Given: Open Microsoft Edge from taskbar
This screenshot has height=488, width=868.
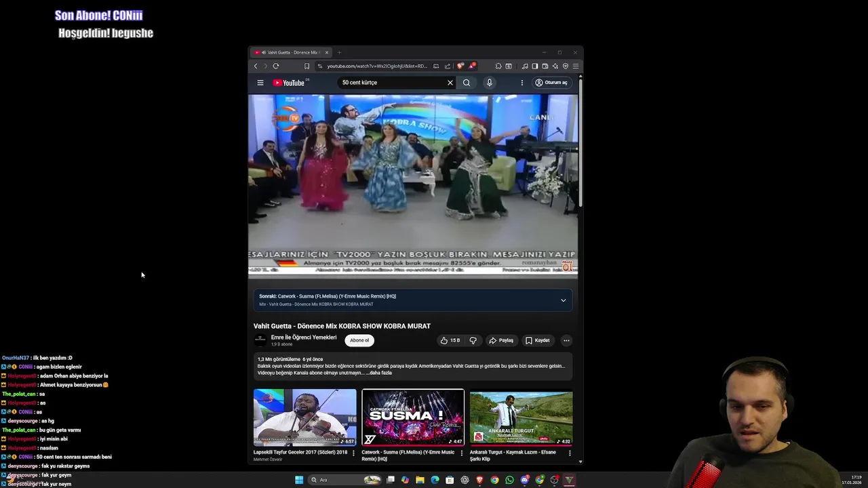Looking at the screenshot, I should pos(435,480).
